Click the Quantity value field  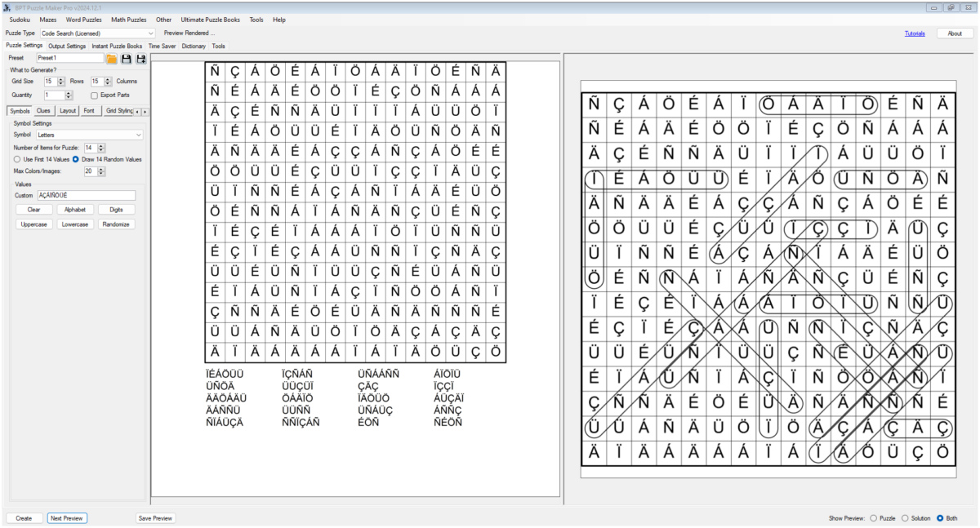(x=55, y=95)
